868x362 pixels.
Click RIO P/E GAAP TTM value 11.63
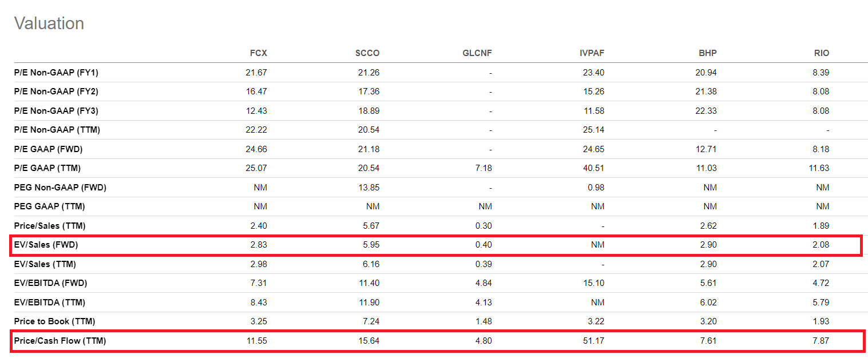[819, 168]
